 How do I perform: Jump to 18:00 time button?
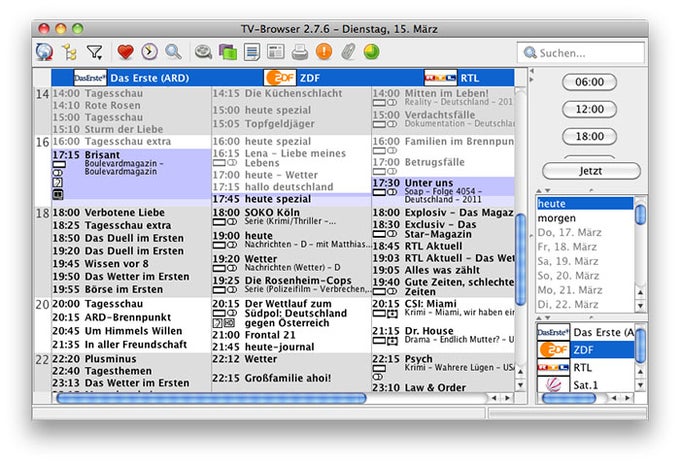(x=589, y=137)
